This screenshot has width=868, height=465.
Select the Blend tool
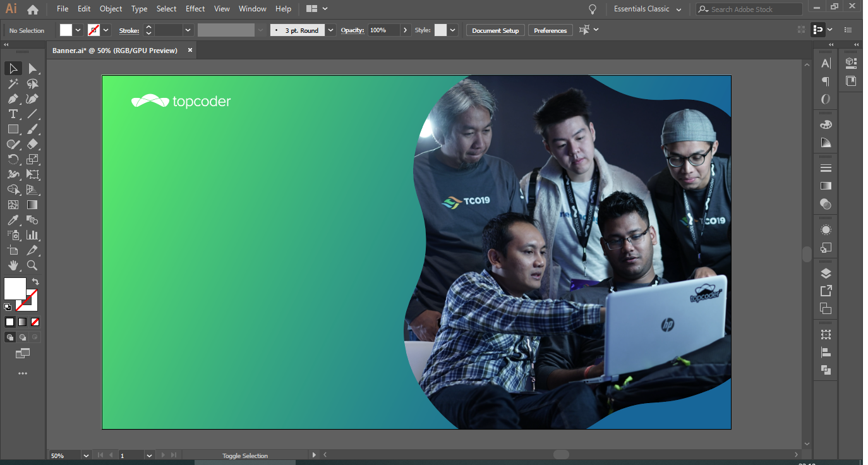pyautogui.click(x=33, y=220)
